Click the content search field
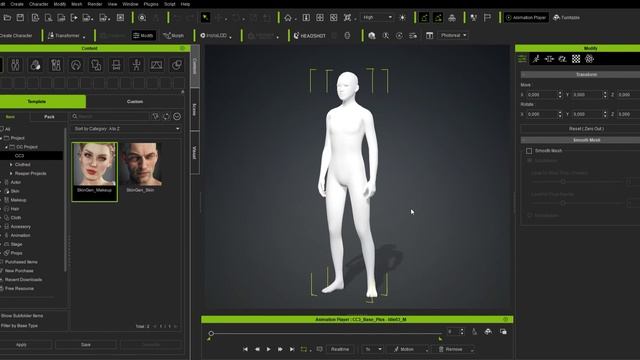 [x=110, y=116]
